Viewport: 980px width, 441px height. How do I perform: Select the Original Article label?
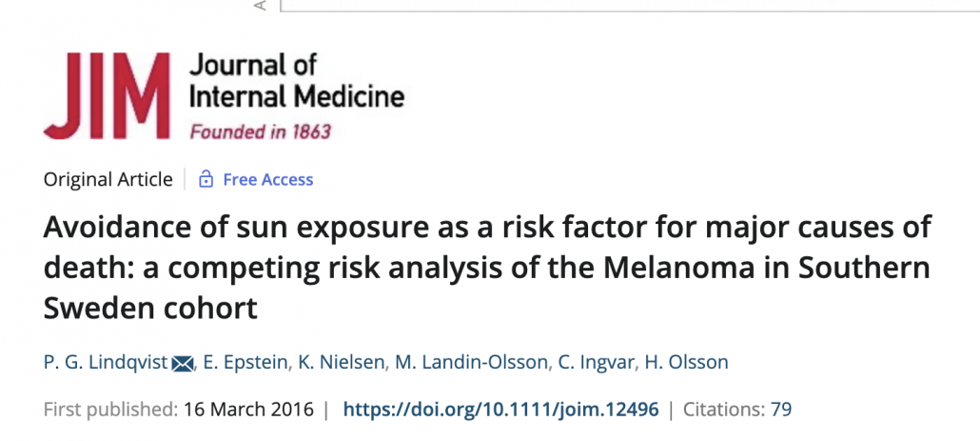108,179
